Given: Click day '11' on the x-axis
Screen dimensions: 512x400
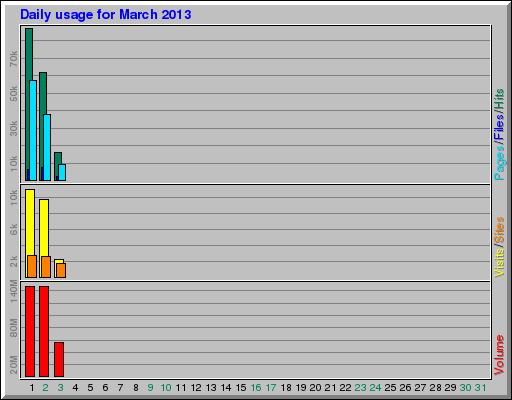Looking at the screenshot, I should (181, 388).
